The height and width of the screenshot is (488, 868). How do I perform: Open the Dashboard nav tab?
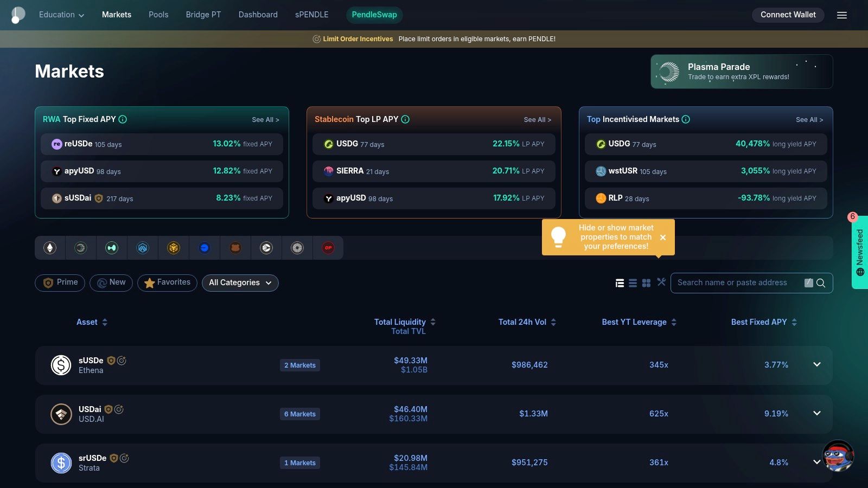click(258, 15)
